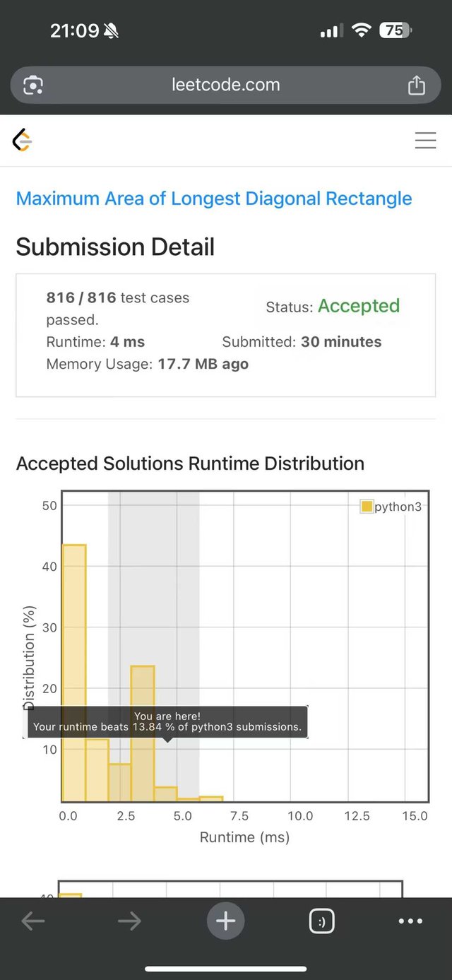Screen dimensions: 452x980
Task: Tap the battery indicator in status bar
Action: click(x=395, y=30)
